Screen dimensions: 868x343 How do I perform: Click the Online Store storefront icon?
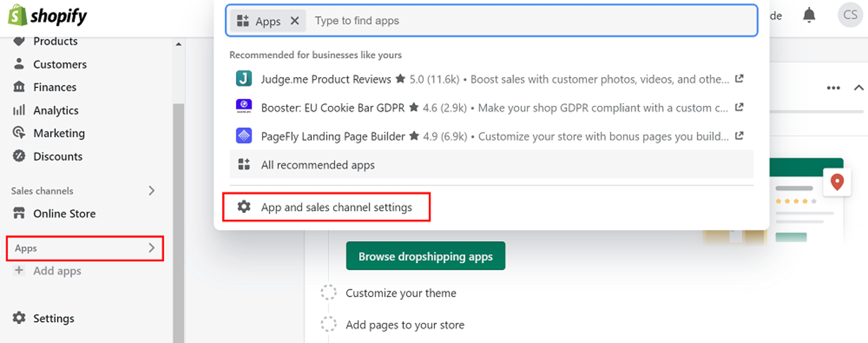19,213
